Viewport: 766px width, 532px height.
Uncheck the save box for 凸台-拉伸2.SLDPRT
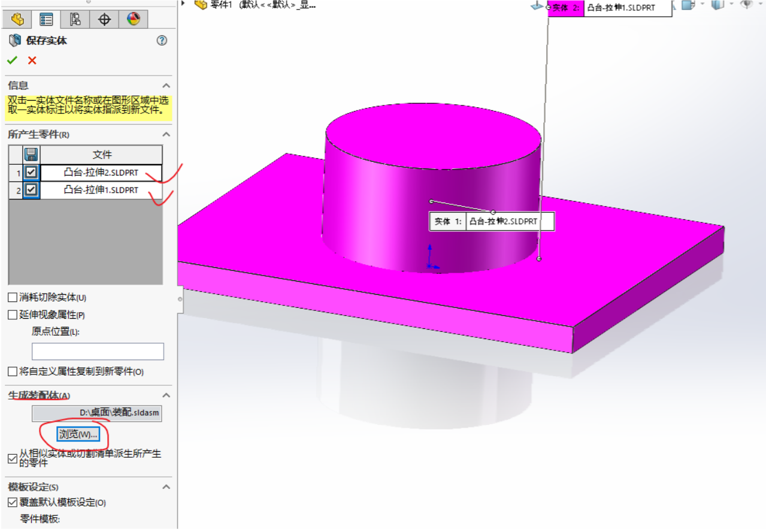31,173
